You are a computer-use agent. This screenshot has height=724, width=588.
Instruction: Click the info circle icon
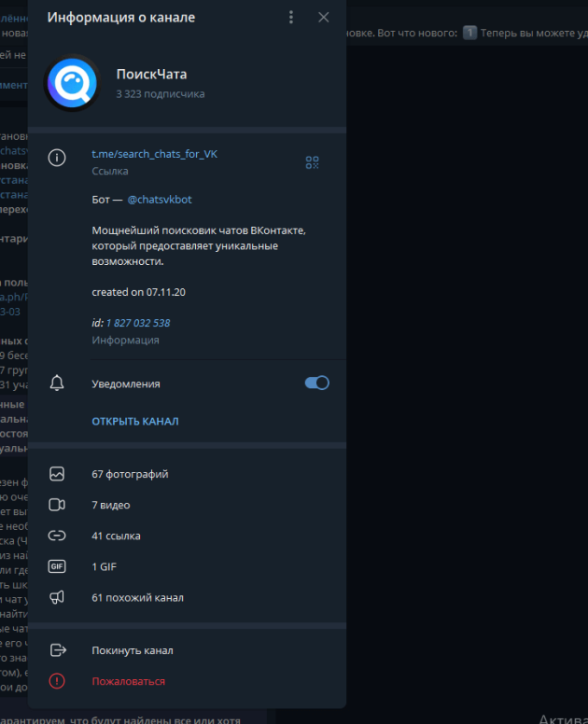(57, 158)
